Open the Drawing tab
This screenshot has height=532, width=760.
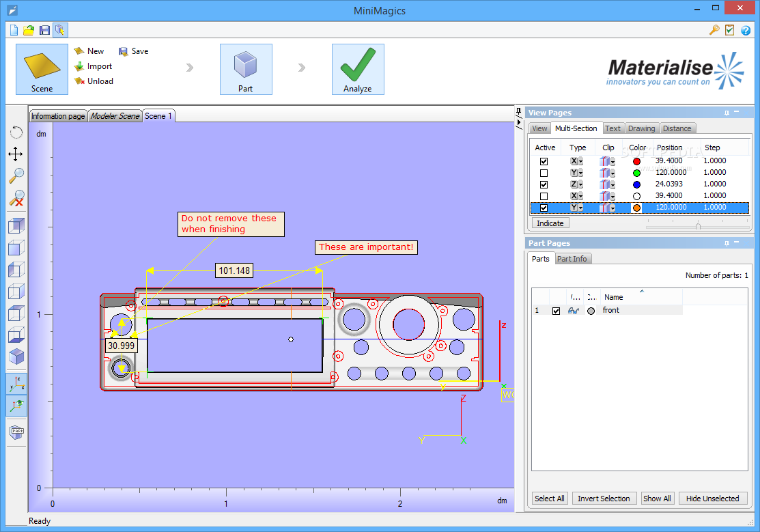[641, 128]
